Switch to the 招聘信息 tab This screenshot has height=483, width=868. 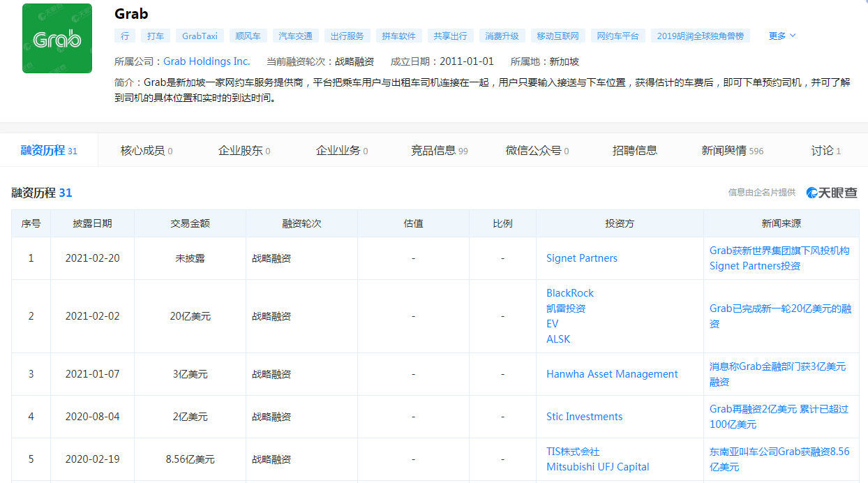click(x=635, y=150)
